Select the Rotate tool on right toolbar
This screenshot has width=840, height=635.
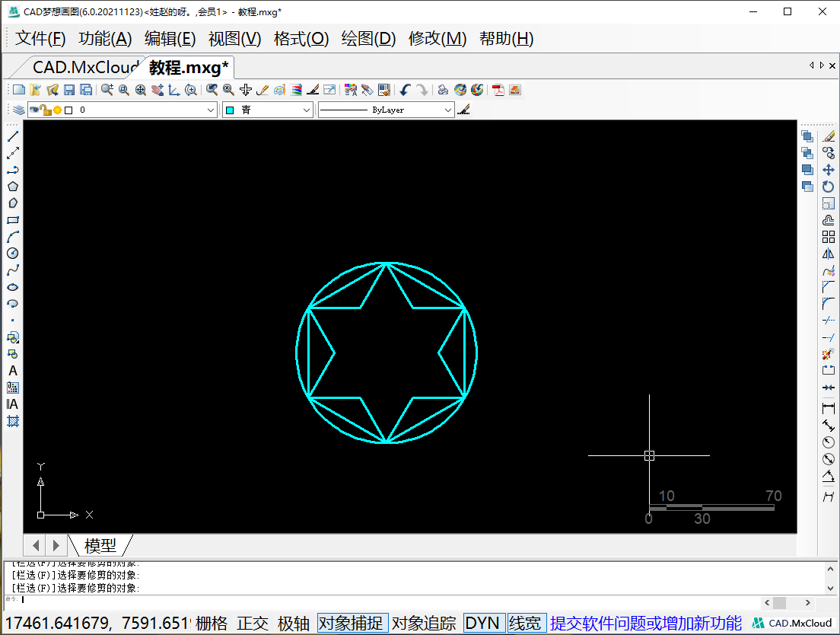click(x=829, y=187)
